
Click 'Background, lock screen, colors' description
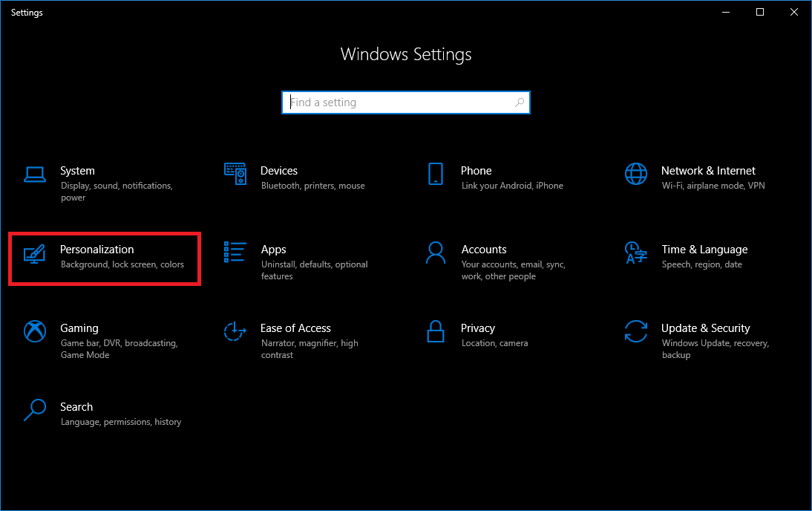pos(122,264)
